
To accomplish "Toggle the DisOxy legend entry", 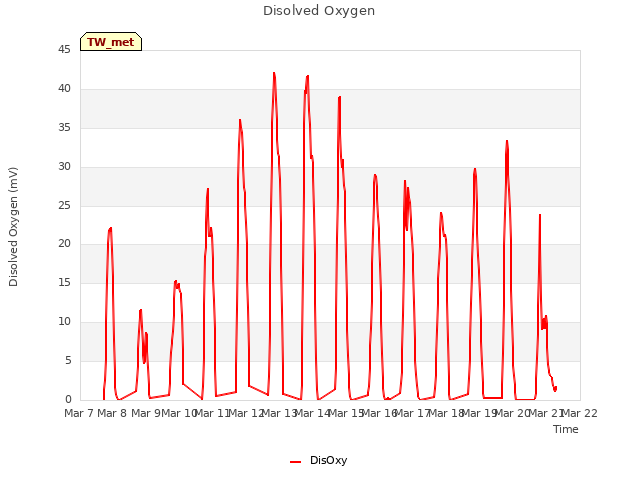I will (318, 460).
